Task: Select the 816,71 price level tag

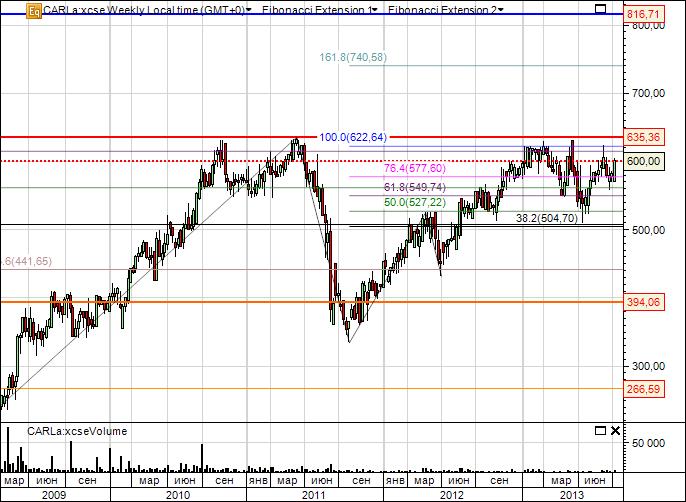Action: click(x=643, y=14)
